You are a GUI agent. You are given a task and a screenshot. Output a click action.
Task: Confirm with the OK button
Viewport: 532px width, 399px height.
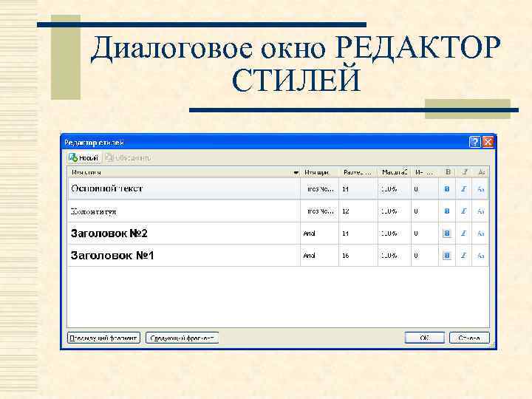point(424,338)
